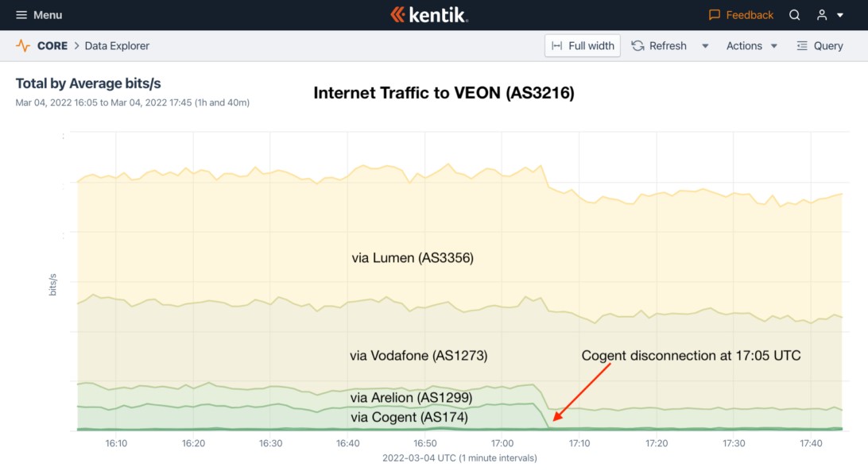Open the search magnifier icon
This screenshot has width=868, height=471.
tap(794, 15)
